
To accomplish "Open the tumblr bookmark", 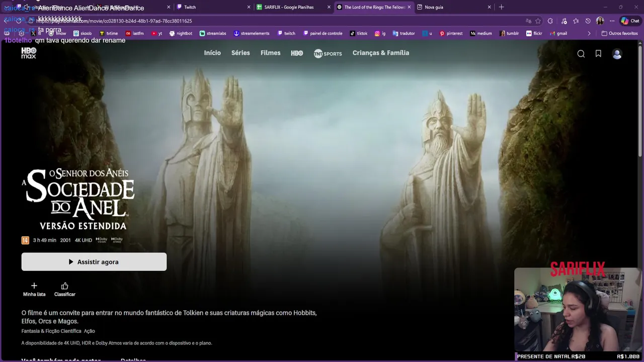I will point(510,34).
